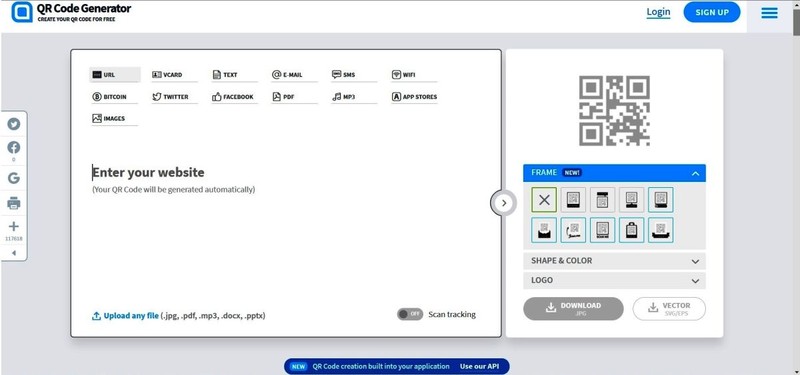This screenshot has height=375, width=800.
Task: Select the shopping bag frame style
Action: (632, 230)
